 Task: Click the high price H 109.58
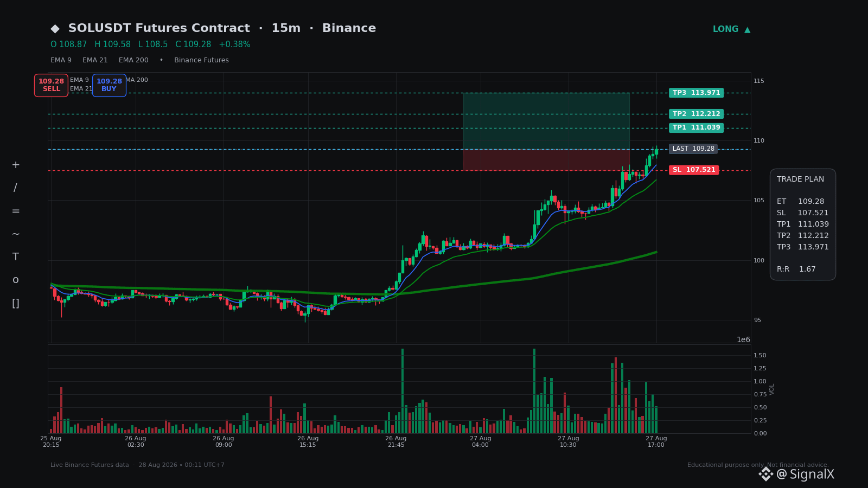point(112,44)
